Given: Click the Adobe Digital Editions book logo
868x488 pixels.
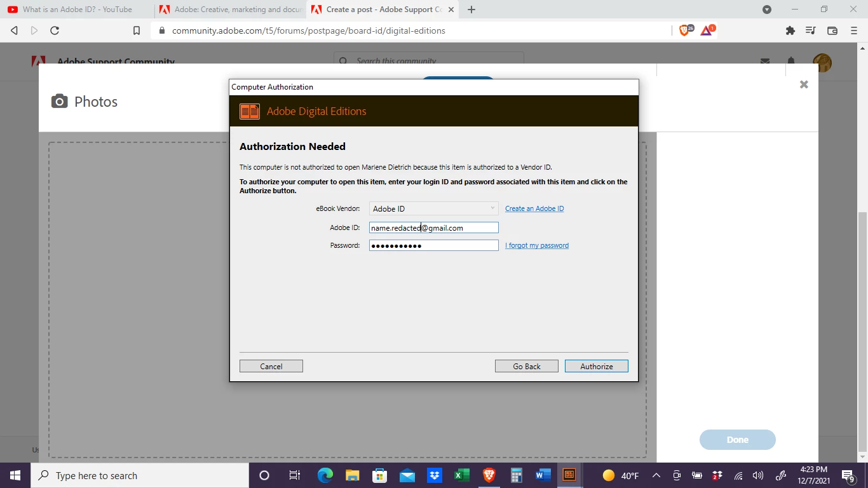Looking at the screenshot, I should pyautogui.click(x=250, y=111).
